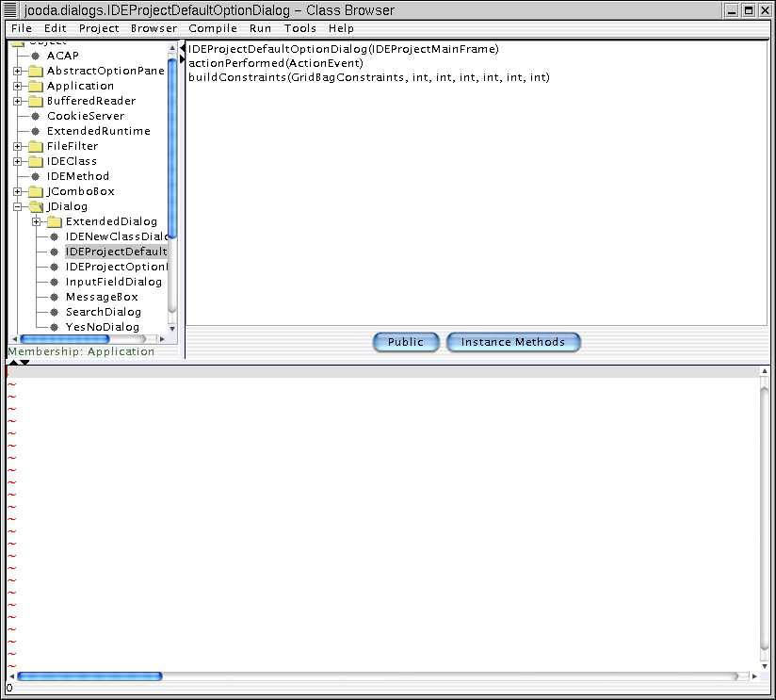
Task: Expand the Application tree node
Action: click(17, 86)
